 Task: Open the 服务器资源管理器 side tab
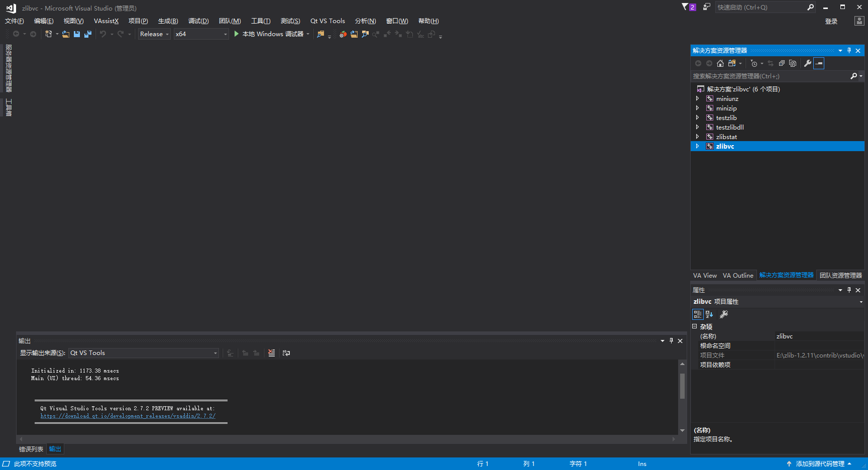pyautogui.click(x=9, y=68)
